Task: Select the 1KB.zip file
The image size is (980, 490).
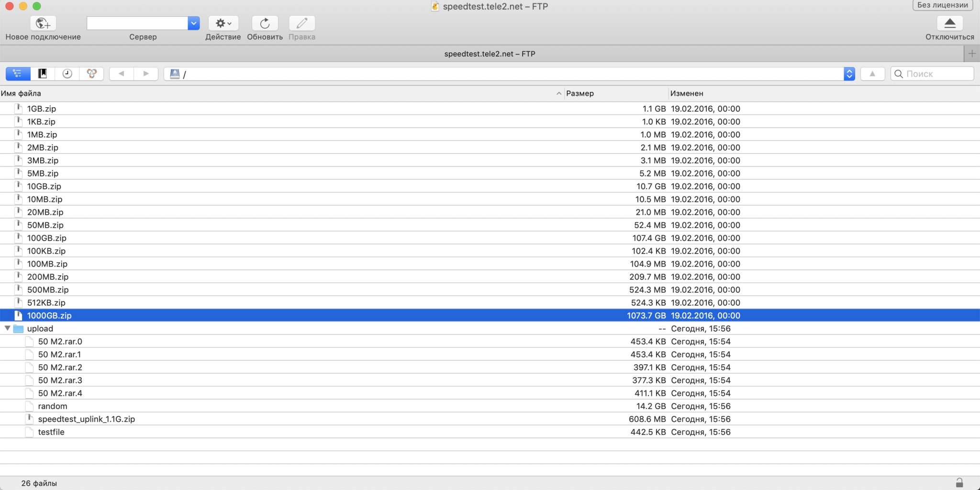Action: 490,122
